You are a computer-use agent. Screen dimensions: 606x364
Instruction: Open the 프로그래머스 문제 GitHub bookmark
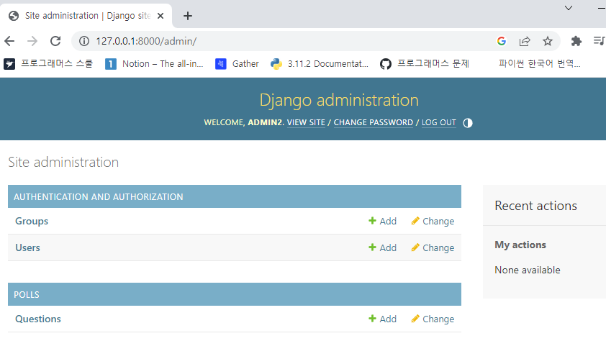[x=425, y=64]
